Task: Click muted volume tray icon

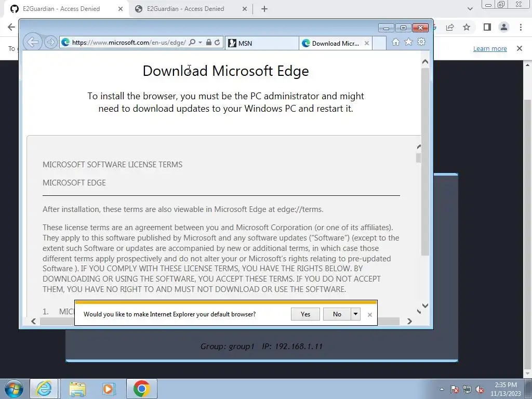Action: click(x=480, y=389)
